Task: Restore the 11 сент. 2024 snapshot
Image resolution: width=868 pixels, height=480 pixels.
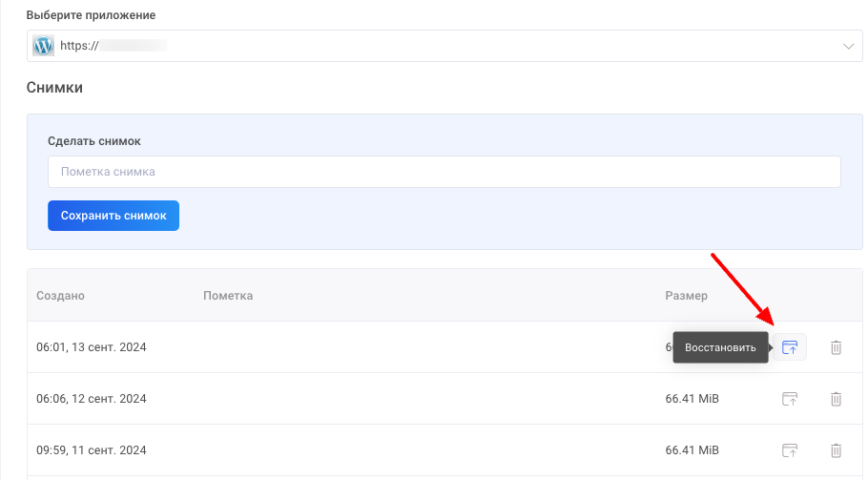Action: [789, 450]
